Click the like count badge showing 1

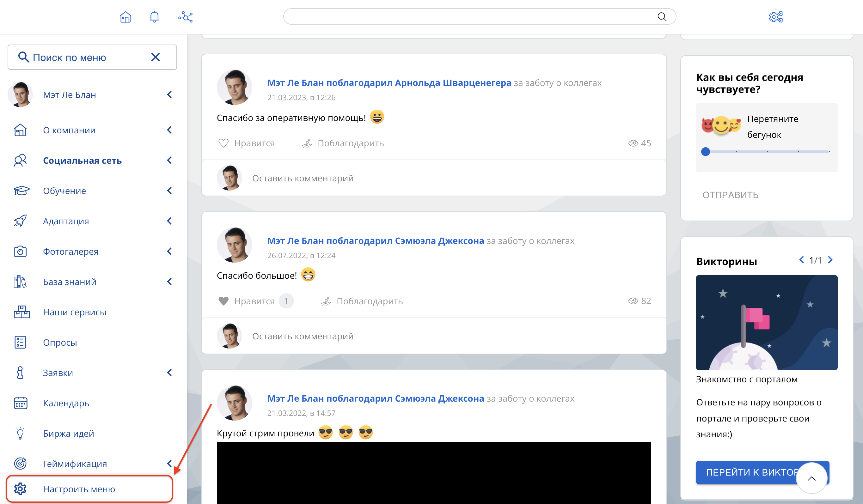point(286,301)
